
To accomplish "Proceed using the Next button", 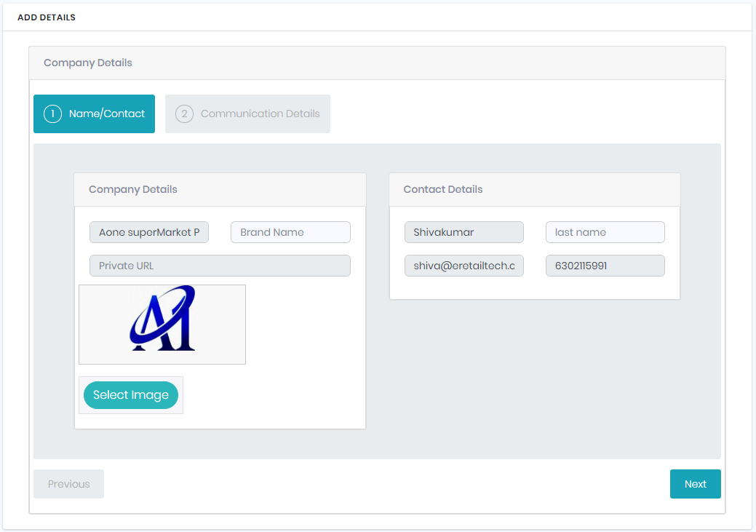I will pos(695,484).
